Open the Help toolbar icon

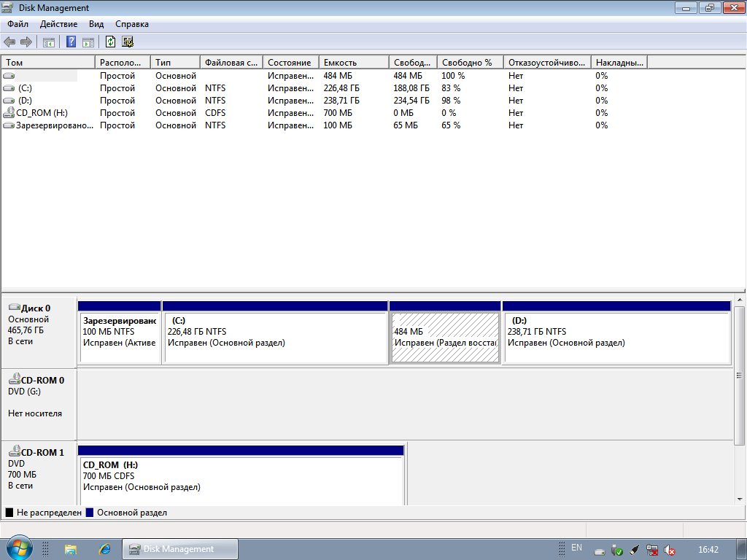(x=71, y=42)
